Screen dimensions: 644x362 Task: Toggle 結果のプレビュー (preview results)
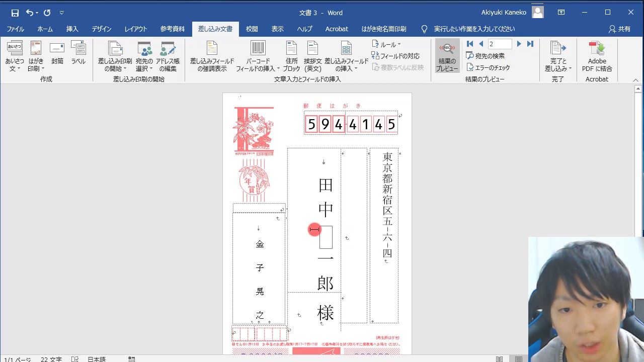coord(447,55)
